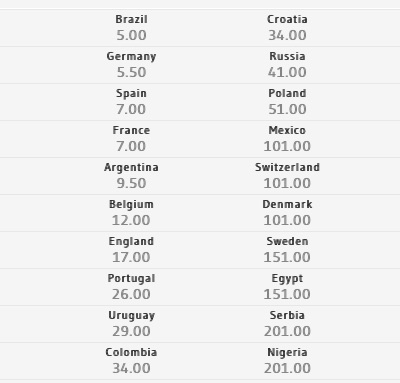400x383 pixels.
Task: Choose England at 17.00
Action: click(131, 250)
